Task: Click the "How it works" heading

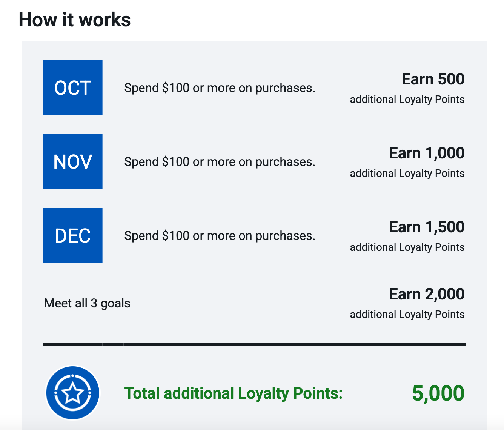Action: pyautogui.click(x=75, y=20)
